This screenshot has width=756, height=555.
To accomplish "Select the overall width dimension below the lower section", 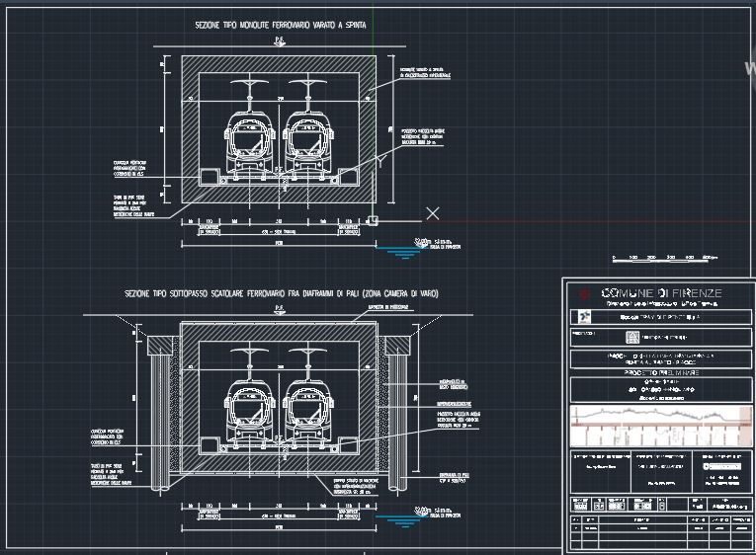I will 279,528.
